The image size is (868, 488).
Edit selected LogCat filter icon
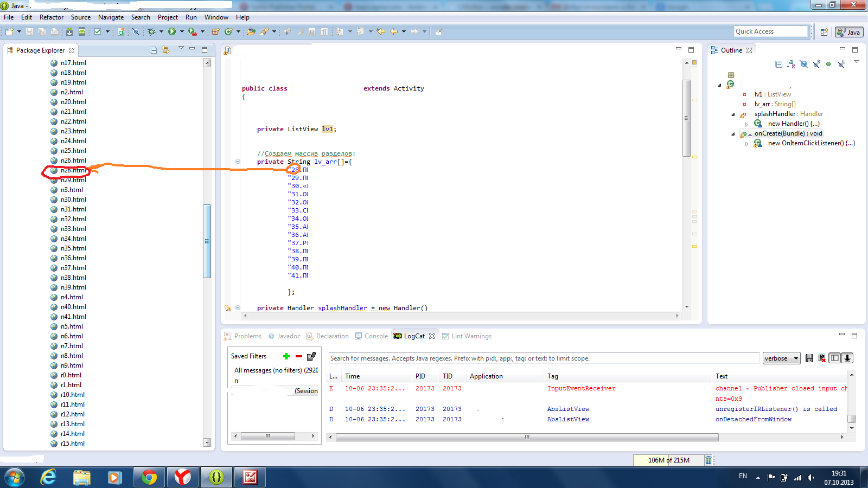click(x=311, y=356)
